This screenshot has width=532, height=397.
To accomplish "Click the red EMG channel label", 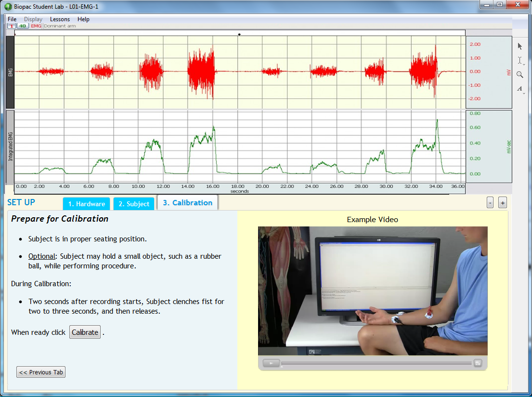I will [x=36, y=26].
